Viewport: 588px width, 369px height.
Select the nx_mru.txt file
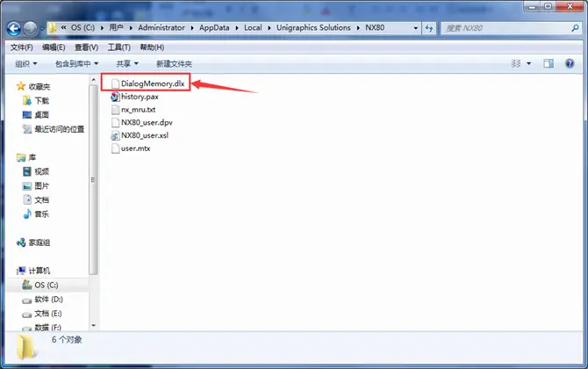click(133, 110)
